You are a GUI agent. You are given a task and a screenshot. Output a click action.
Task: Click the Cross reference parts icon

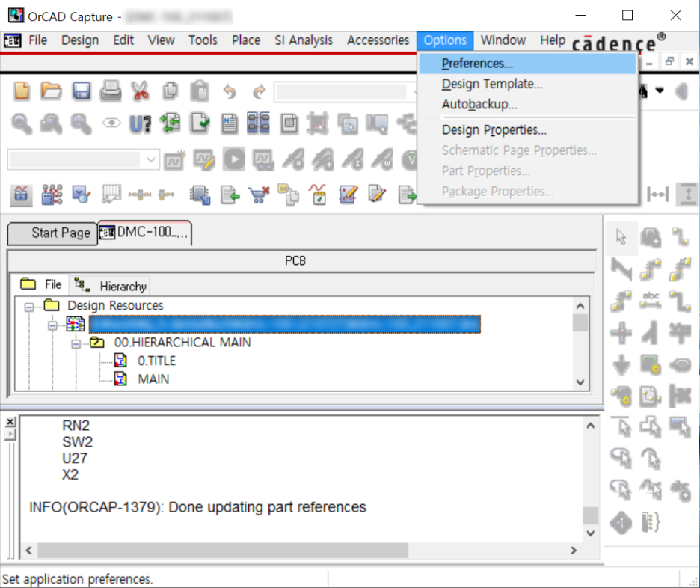tap(259, 123)
